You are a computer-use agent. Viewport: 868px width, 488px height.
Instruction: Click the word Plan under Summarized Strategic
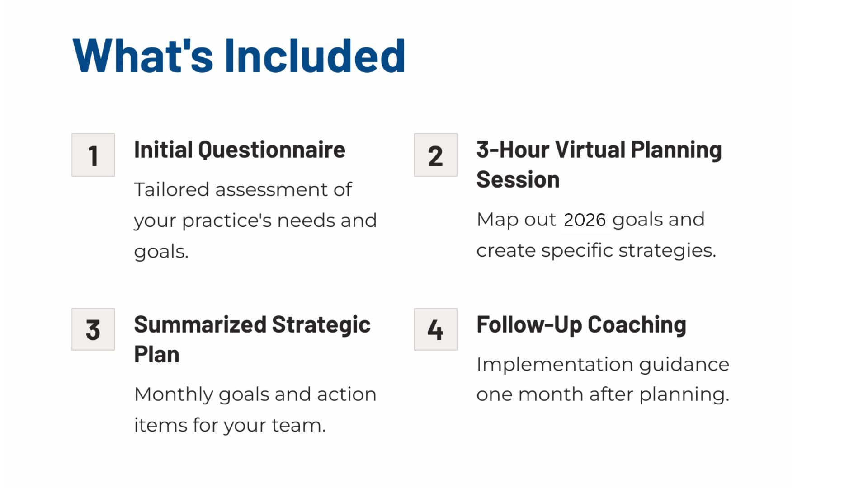click(156, 354)
